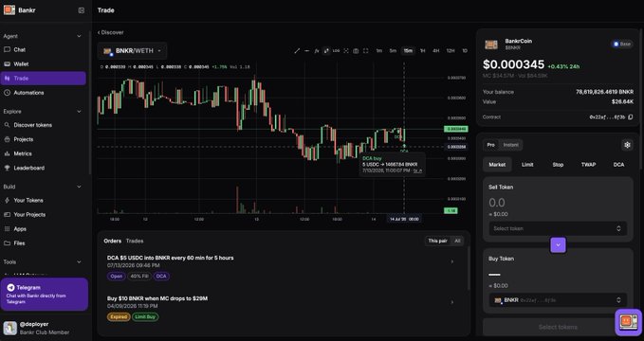Toggle the highlighted trade markers chart icon
Image resolution: width=644 pixels, height=341 pixels.
[x=326, y=51]
